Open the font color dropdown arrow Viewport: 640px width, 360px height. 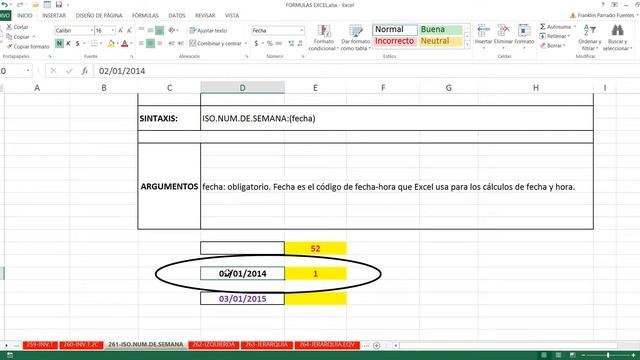click(x=131, y=43)
